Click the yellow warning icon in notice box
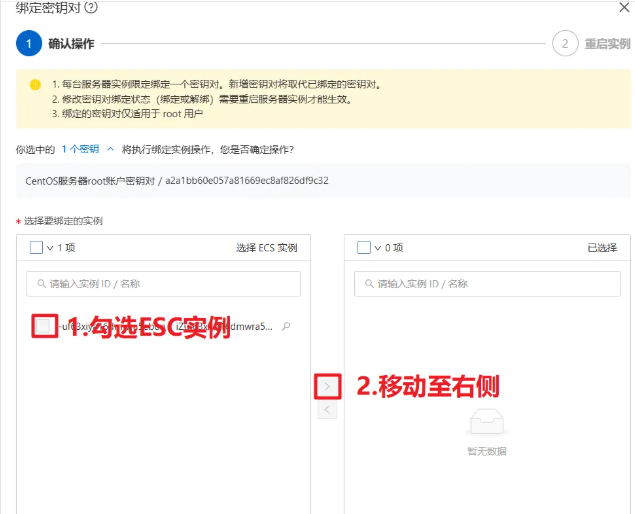 click(x=35, y=85)
